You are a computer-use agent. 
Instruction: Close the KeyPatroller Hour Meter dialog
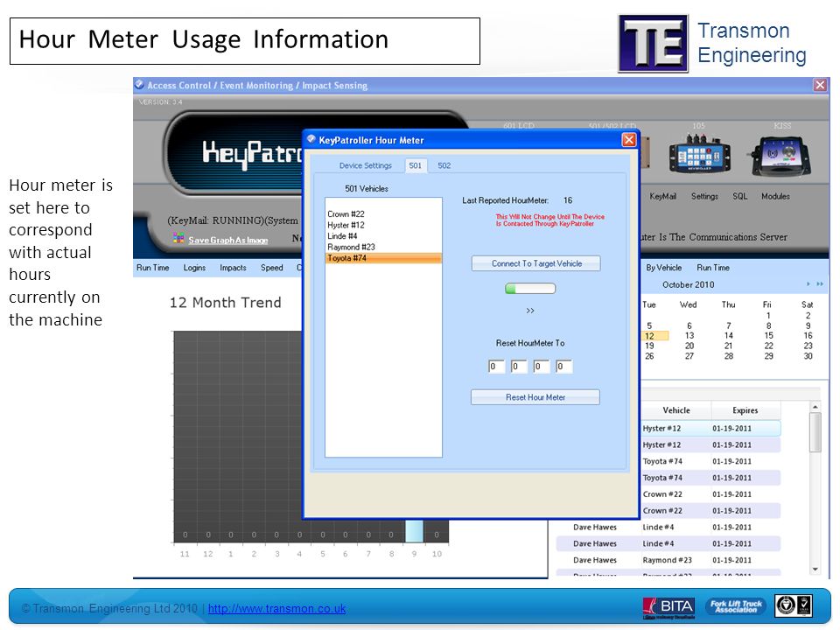(x=629, y=140)
